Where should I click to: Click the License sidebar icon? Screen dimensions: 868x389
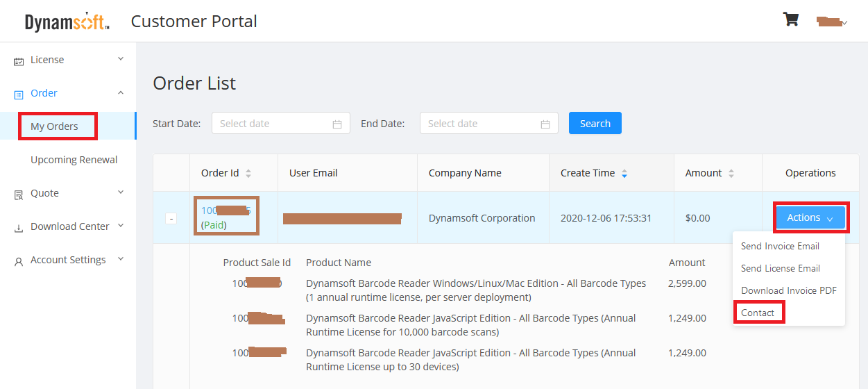tap(19, 61)
